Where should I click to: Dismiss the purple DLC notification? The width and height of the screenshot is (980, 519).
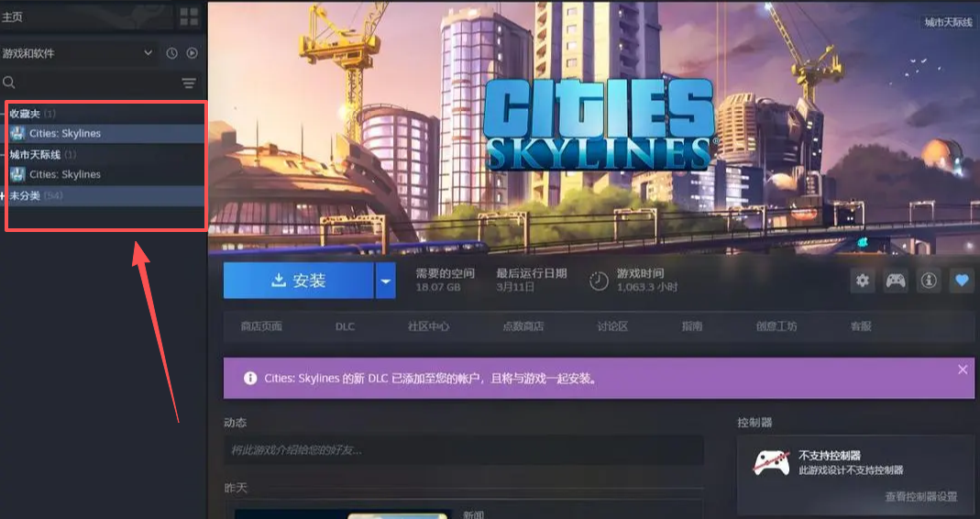pos(962,370)
